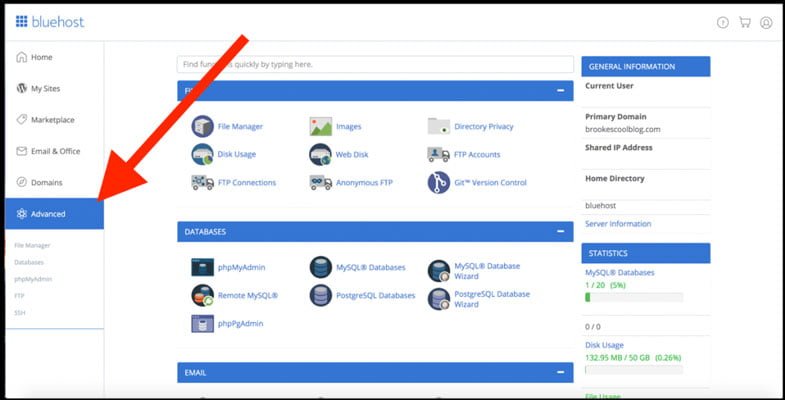
Task: Click the MySQL Databases icon
Action: pyautogui.click(x=320, y=267)
